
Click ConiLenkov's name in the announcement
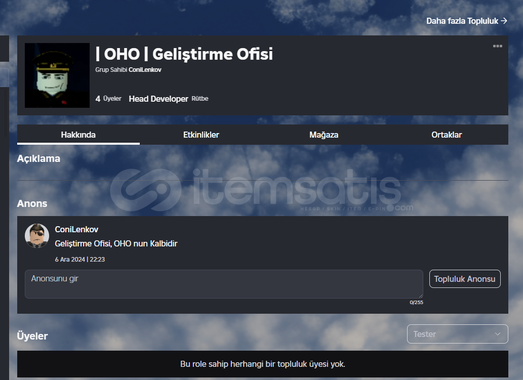click(76, 230)
